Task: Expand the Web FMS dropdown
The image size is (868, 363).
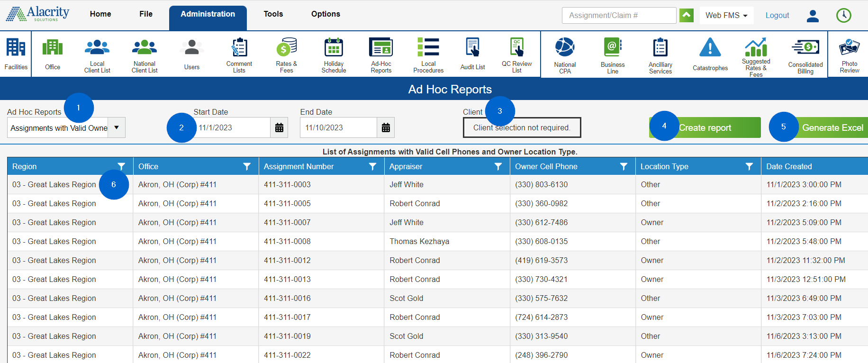Action: tap(726, 15)
